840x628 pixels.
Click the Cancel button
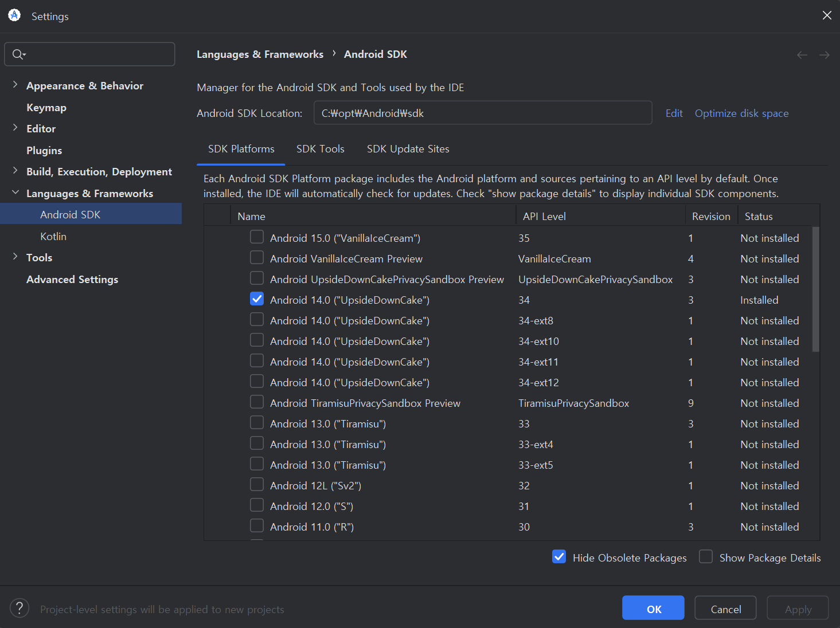725,607
